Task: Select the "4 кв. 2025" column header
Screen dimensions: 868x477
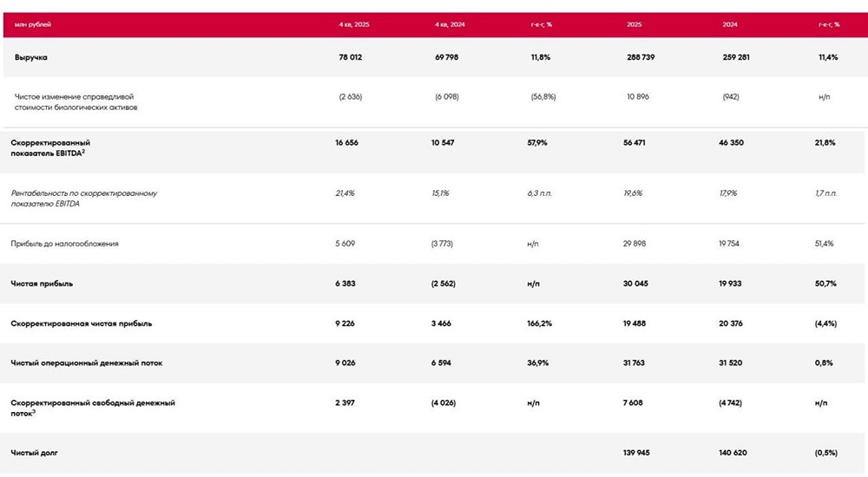Action: click(354, 25)
